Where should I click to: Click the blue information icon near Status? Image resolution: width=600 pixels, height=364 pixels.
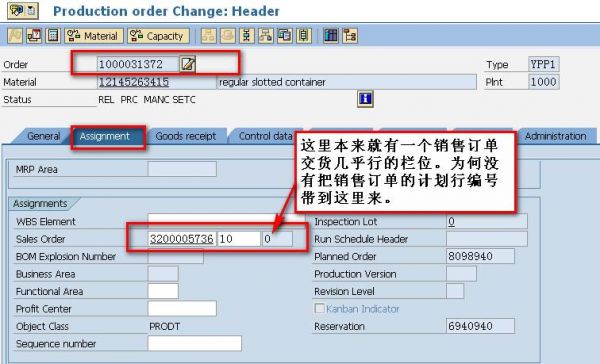click(x=365, y=99)
